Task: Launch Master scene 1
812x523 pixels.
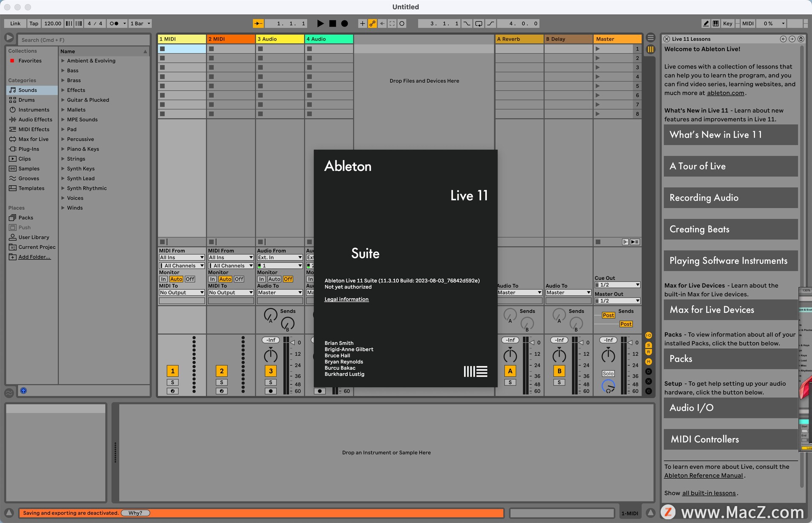Action: click(598, 49)
